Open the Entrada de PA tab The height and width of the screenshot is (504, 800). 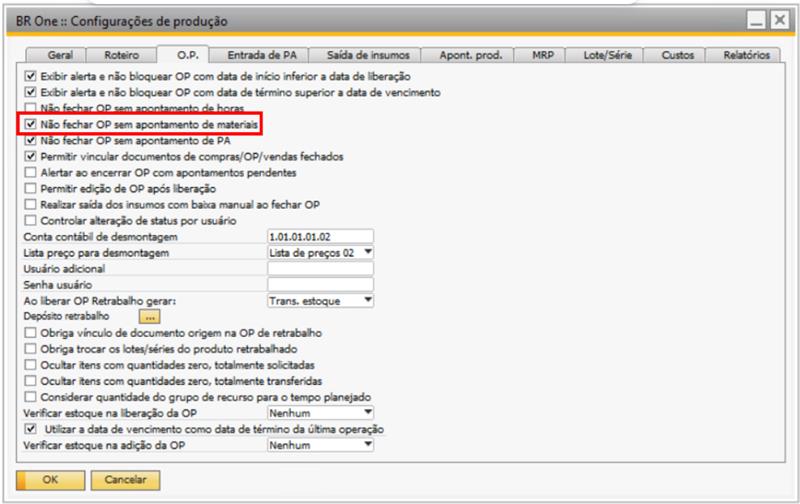pos(263,57)
